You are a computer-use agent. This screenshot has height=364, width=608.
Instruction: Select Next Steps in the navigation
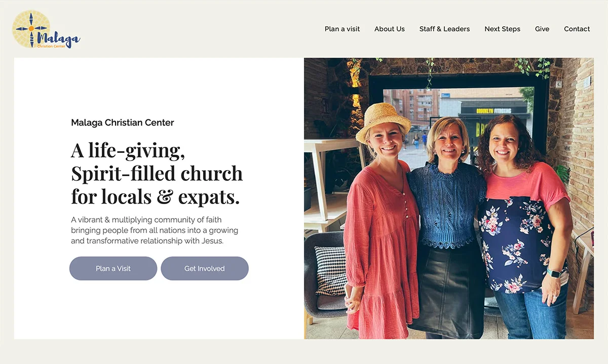click(502, 29)
